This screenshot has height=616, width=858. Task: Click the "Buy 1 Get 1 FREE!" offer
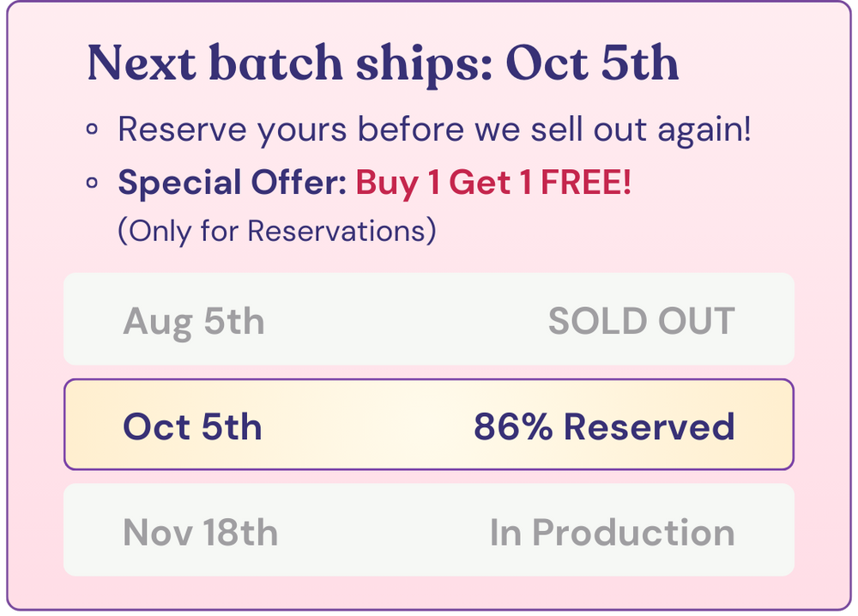pyautogui.click(x=493, y=183)
